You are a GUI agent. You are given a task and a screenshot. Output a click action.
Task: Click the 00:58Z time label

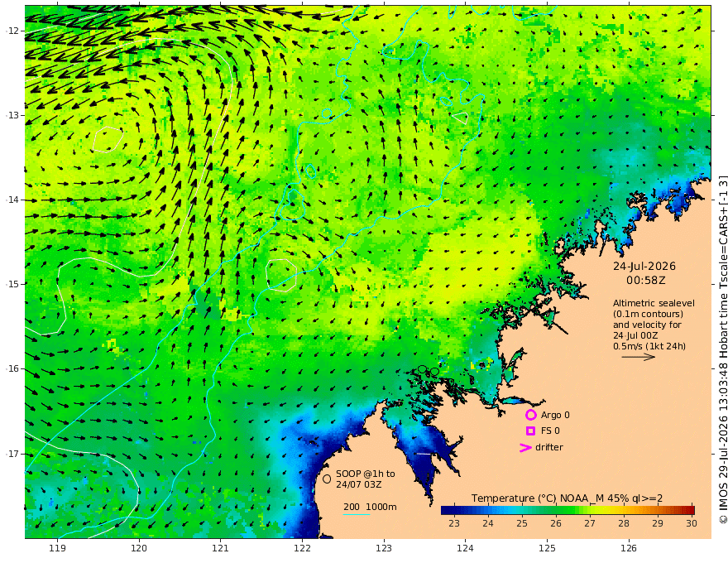click(x=646, y=281)
